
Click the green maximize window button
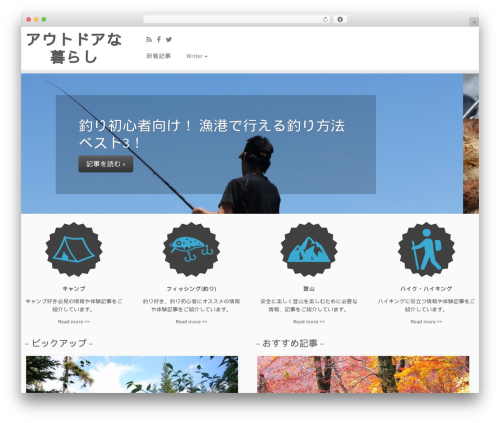coord(44,19)
